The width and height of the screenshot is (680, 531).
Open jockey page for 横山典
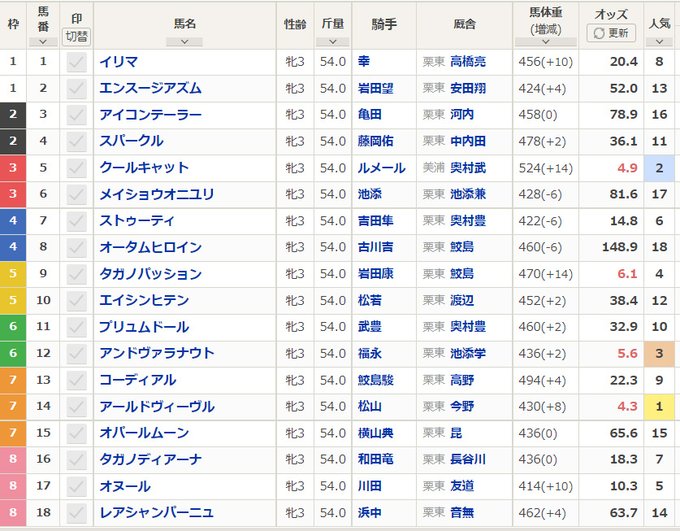(x=376, y=433)
